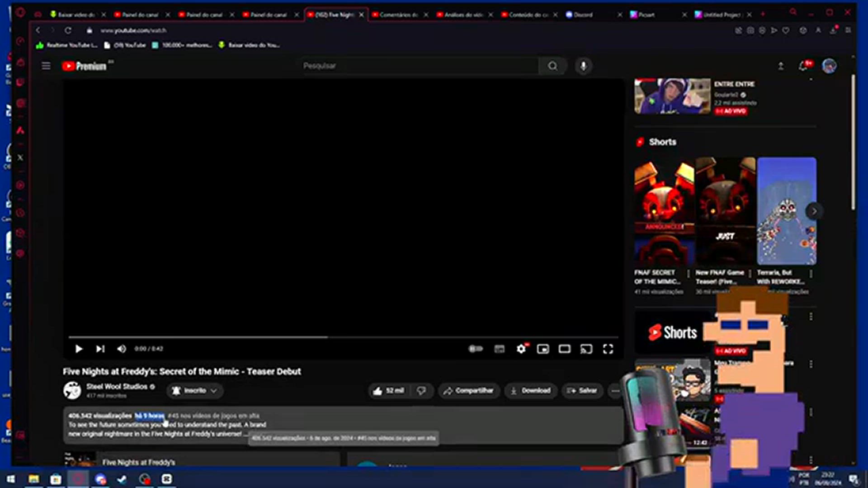Viewport: 868px width, 488px height.
Task: Click the voice search microphone
Action: [583, 66]
